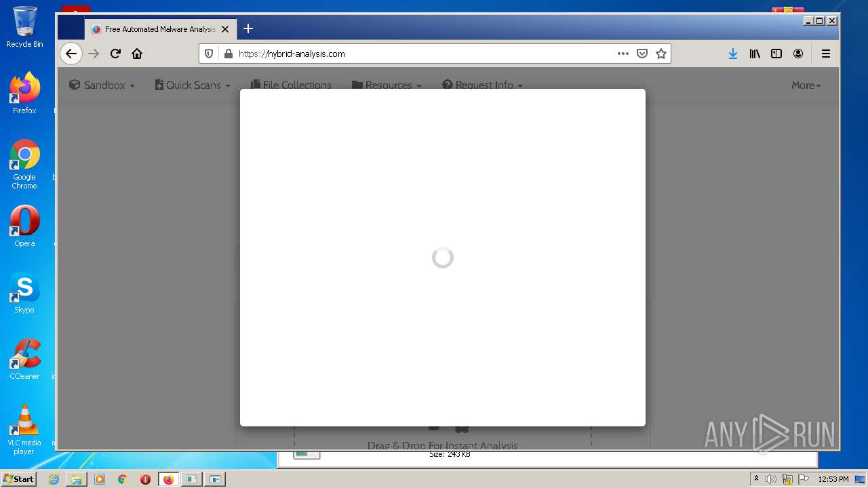Open the File Collections menu item
Image resolution: width=868 pixels, height=488 pixels.
291,85
